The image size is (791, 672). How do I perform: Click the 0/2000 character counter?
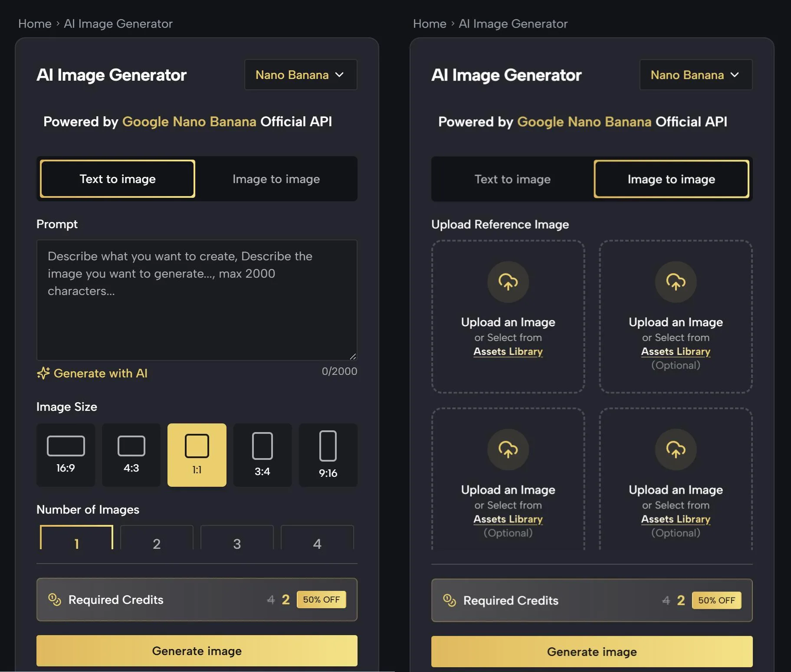pos(339,371)
